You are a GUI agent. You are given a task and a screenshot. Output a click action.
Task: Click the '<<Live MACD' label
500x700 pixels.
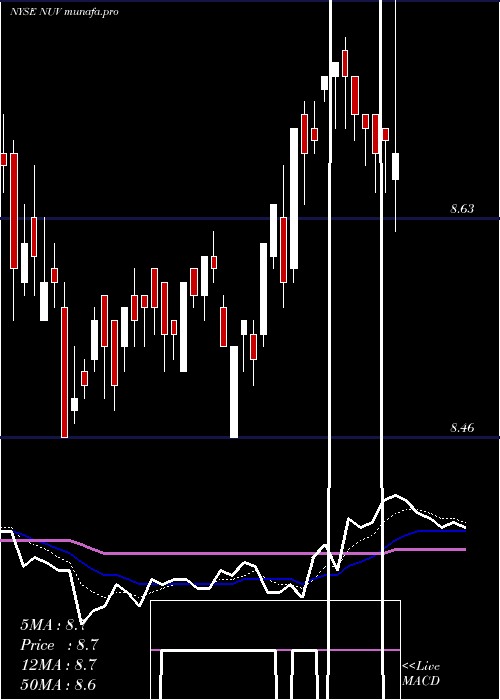(x=421, y=673)
